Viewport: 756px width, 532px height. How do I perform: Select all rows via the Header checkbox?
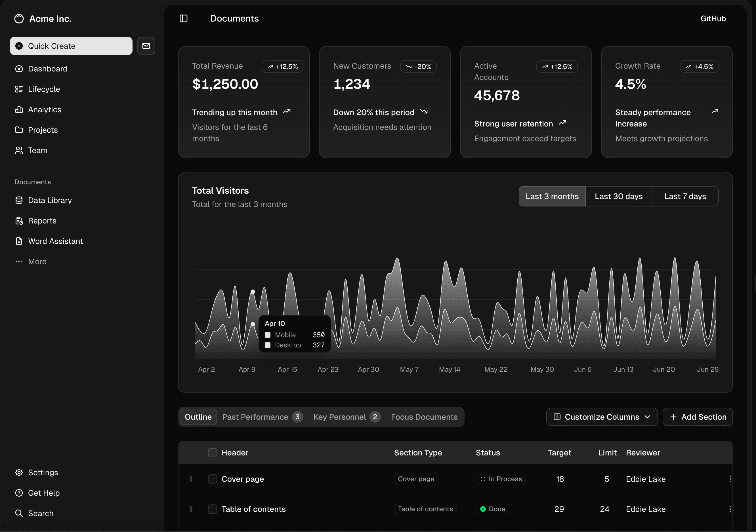pos(212,452)
